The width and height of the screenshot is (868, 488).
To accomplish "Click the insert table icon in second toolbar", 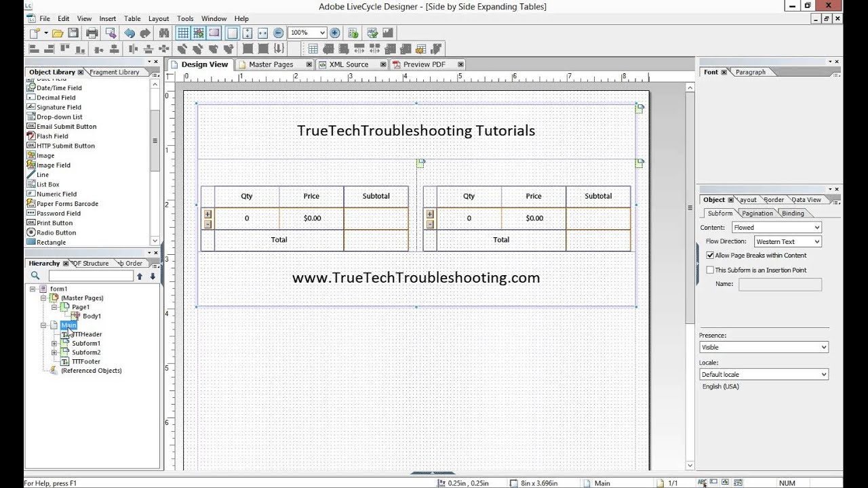I will tap(313, 49).
